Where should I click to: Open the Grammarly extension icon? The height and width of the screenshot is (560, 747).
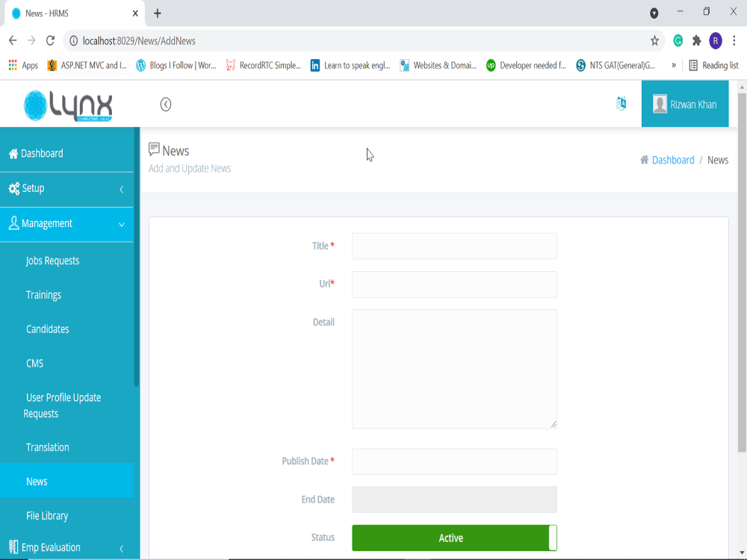click(678, 41)
